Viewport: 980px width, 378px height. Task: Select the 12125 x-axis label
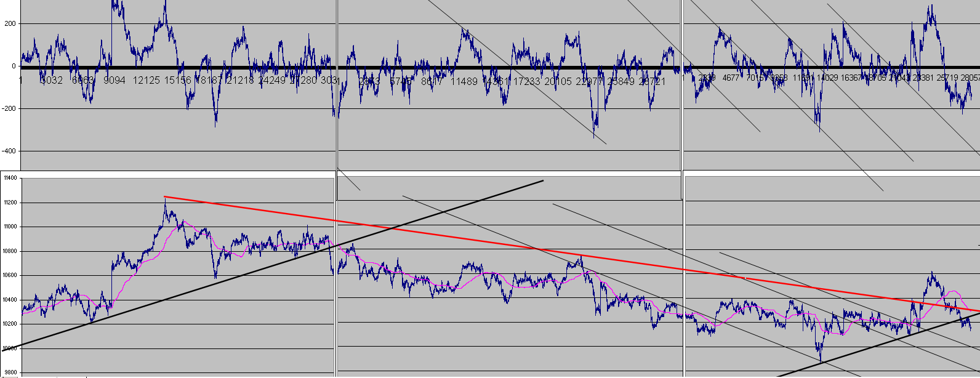click(147, 81)
